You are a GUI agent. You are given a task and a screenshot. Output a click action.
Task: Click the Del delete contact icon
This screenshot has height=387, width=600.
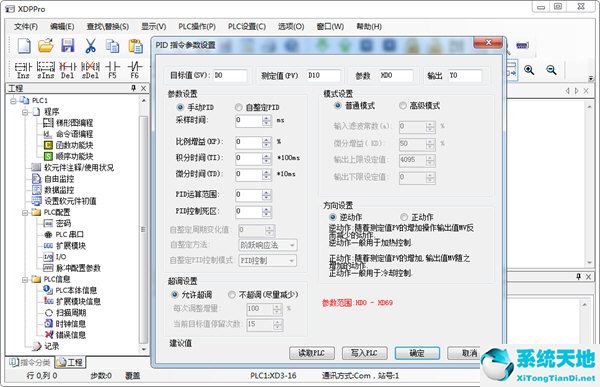click(68, 70)
